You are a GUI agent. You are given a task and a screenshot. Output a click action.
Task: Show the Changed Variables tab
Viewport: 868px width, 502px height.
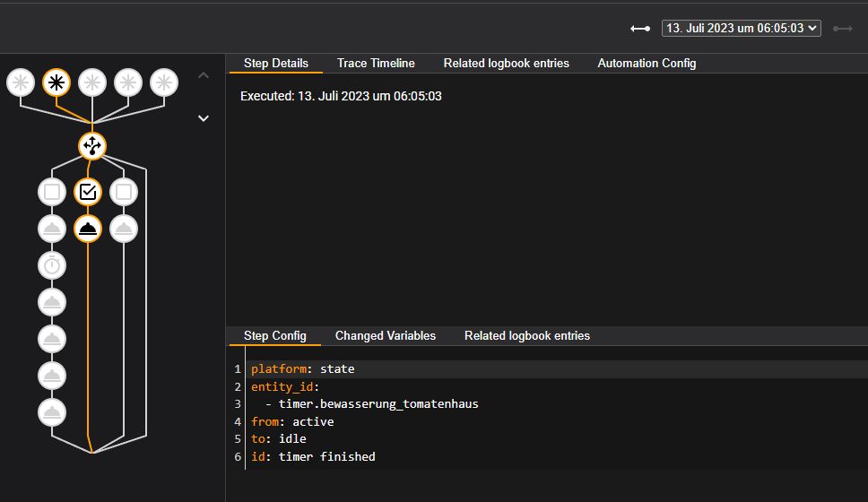385,336
